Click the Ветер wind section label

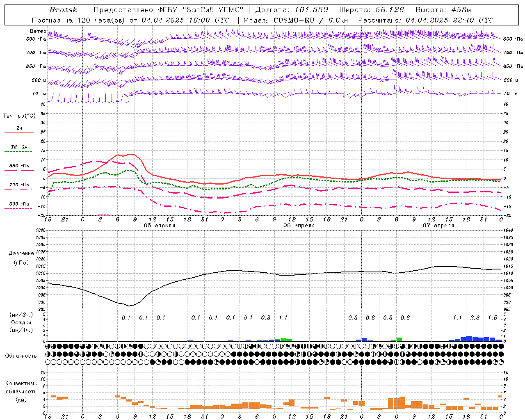[x=38, y=31]
